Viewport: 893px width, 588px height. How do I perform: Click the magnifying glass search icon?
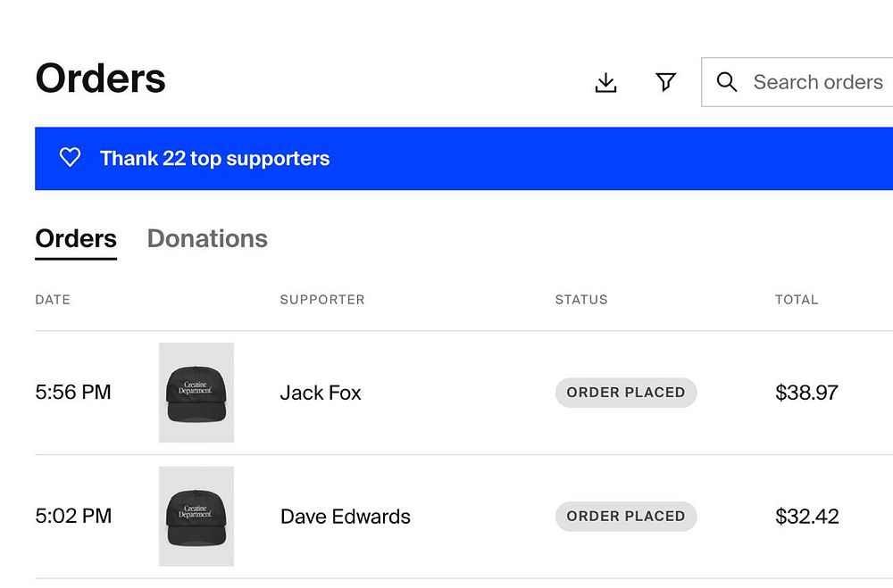tap(727, 82)
